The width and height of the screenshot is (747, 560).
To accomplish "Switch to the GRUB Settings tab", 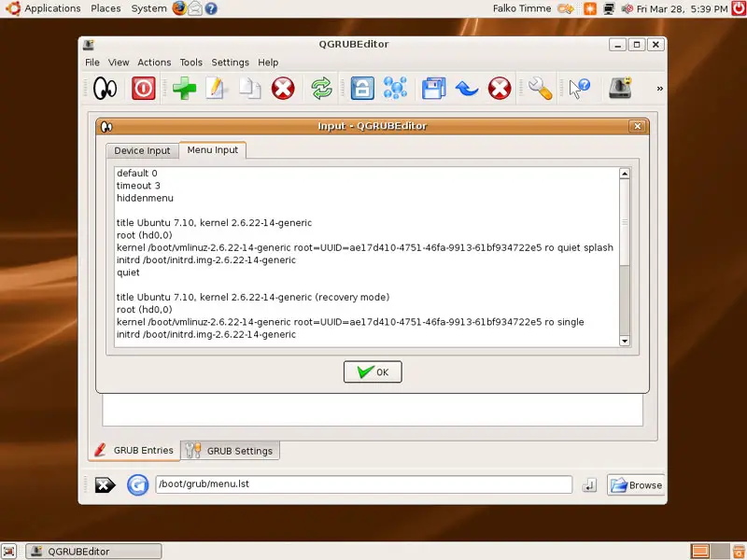I will (230, 451).
